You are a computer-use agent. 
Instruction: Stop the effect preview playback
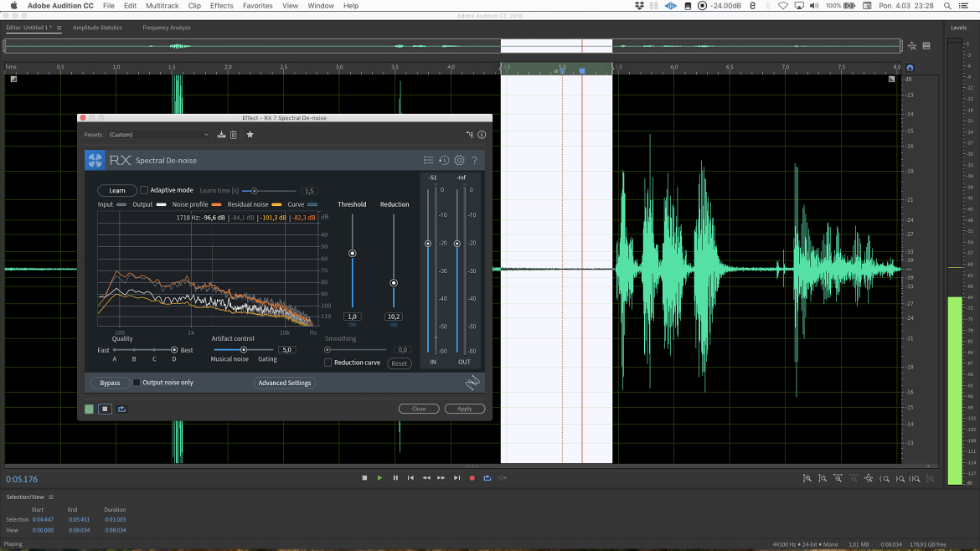pos(105,409)
